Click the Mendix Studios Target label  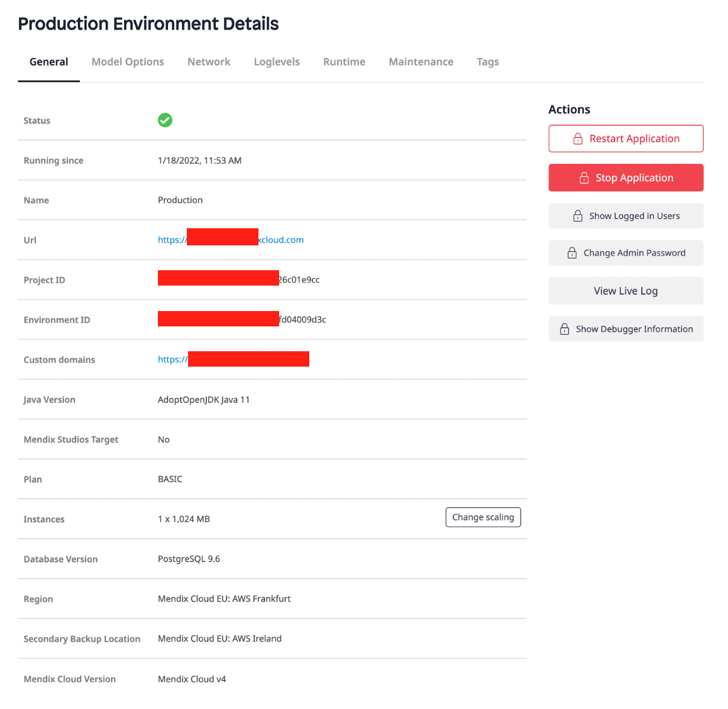[71, 439]
